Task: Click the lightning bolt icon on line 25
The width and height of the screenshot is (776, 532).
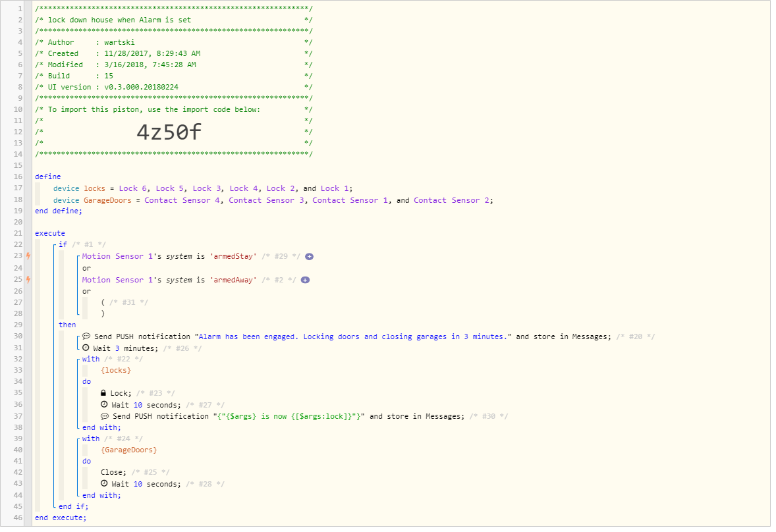Action: coord(28,280)
